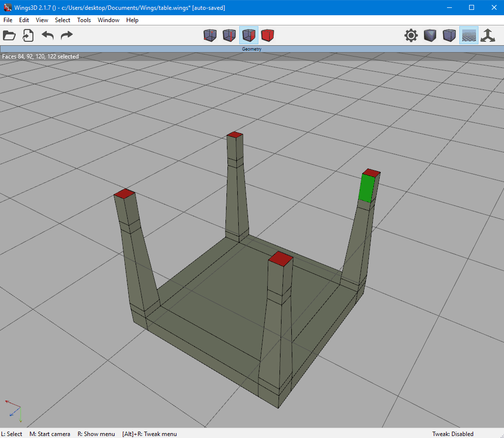Image resolution: width=504 pixels, height=438 pixels.
Task: Toggle smooth shaded preview cube icon
Action: pos(430,35)
